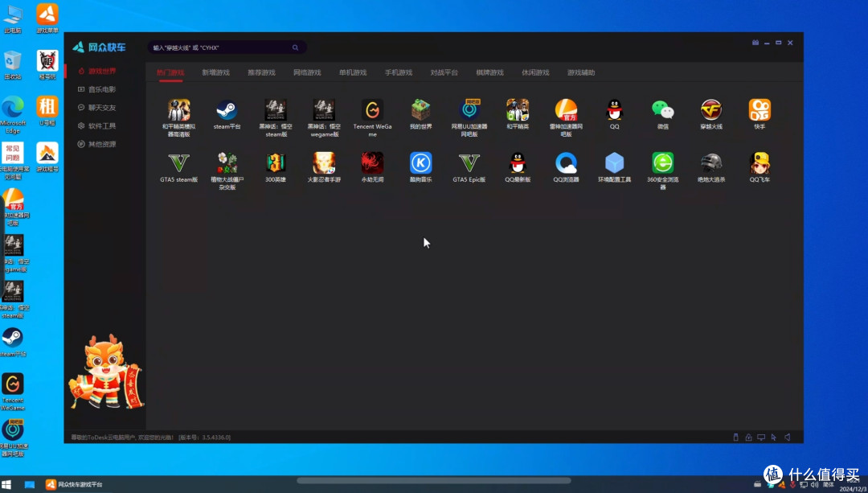
Task: Click the 网众快车 logo
Action: 99,47
